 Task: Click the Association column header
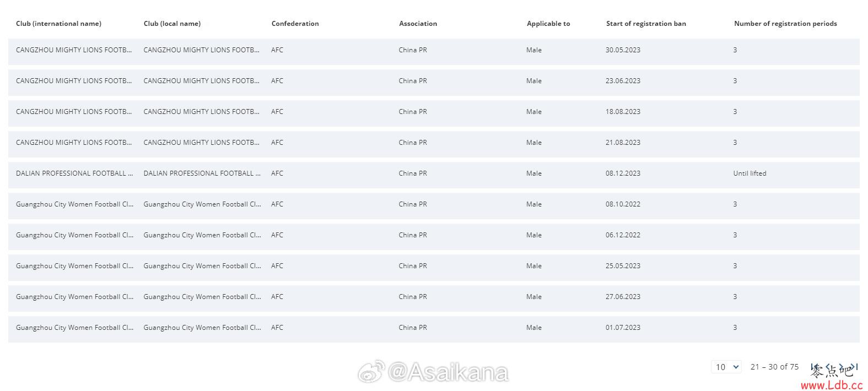418,24
